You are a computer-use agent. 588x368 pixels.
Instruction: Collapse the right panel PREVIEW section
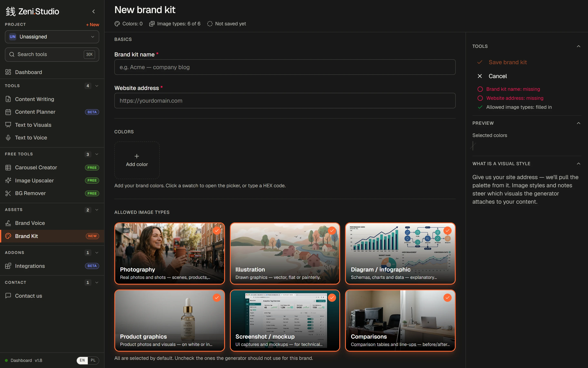point(579,123)
